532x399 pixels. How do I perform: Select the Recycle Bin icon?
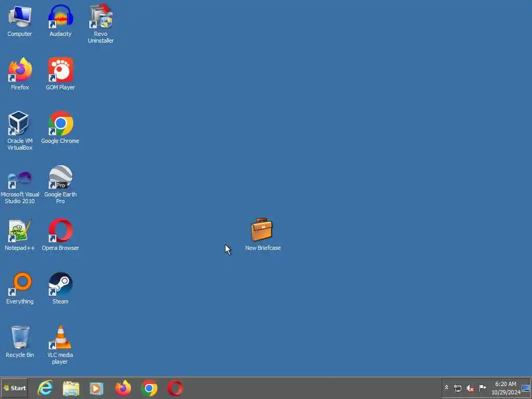[20, 342]
